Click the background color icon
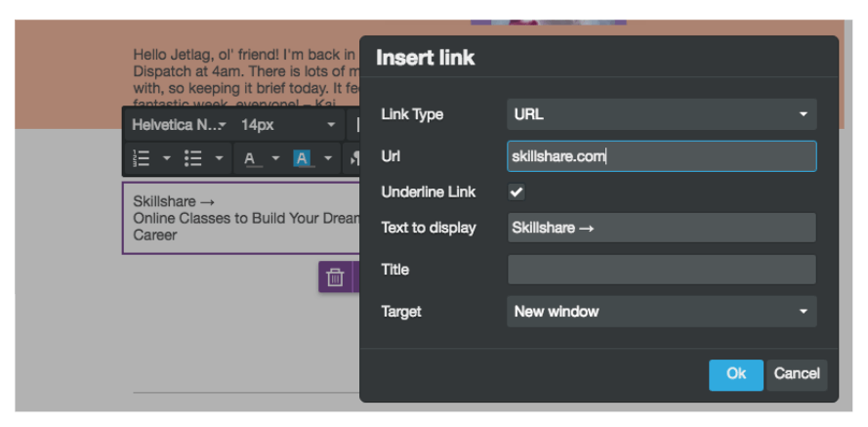The width and height of the screenshot is (868, 427). coord(303,158)
